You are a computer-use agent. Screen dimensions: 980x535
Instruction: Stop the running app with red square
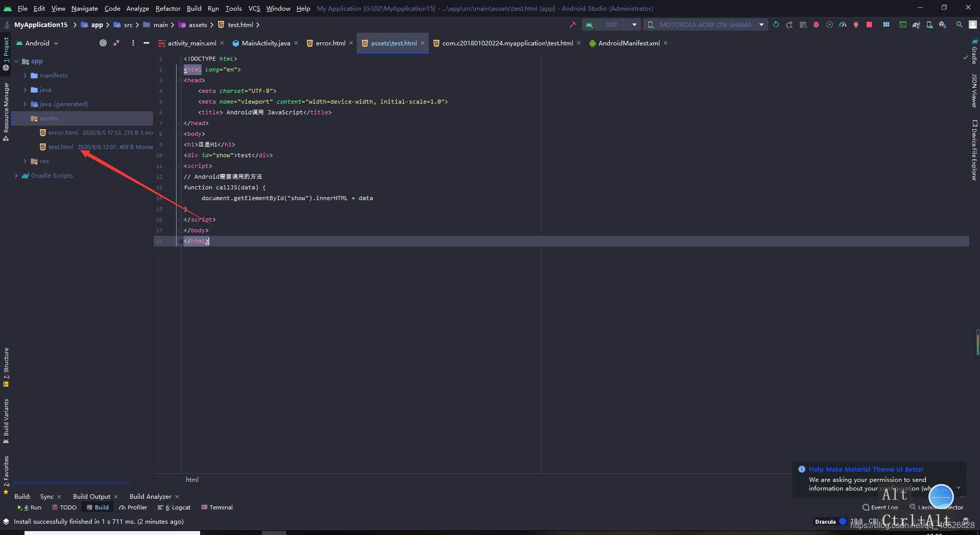coord(869,25)
